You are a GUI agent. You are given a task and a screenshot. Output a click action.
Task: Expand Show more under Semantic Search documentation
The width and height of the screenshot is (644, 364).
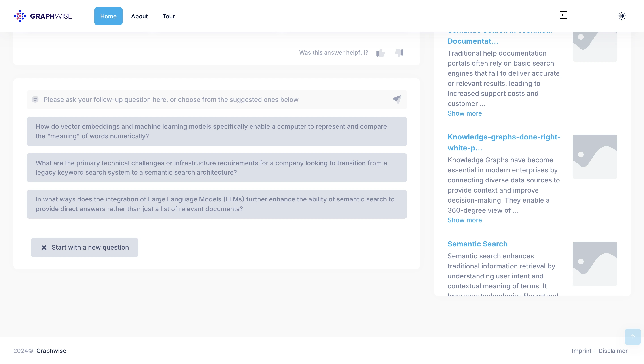click(464, 113)
